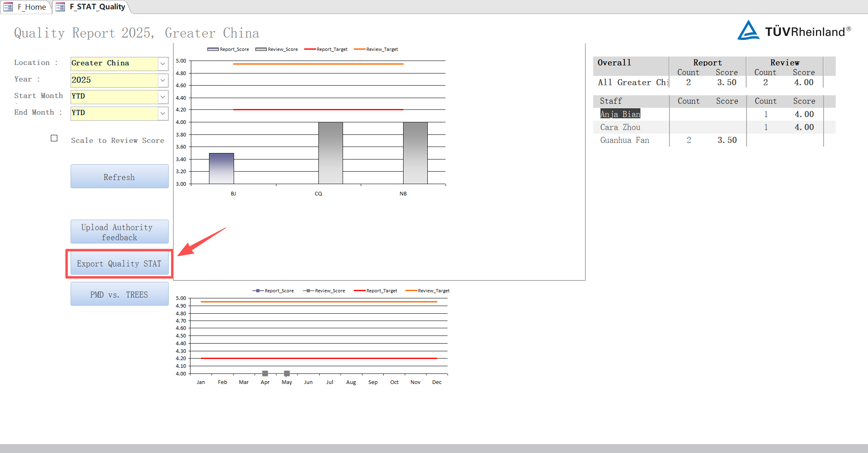The height and width of the screenshot is (453, 868).
Task: Click the F_STAT_Quality tab form icon
Action: point(60,7)
